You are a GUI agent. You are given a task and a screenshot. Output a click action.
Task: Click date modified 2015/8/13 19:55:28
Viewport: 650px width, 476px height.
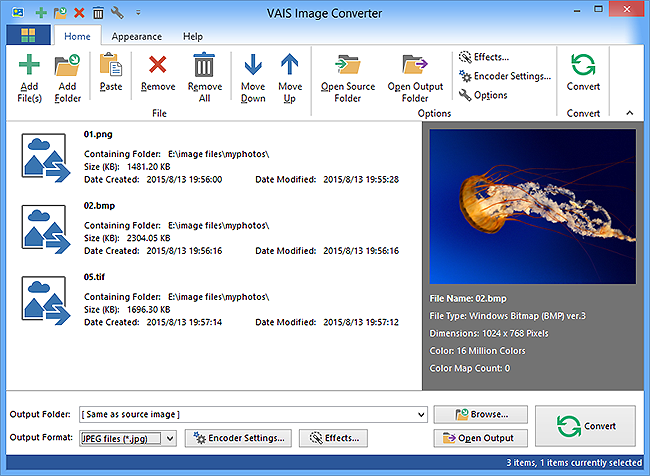(x=361, y=180)
